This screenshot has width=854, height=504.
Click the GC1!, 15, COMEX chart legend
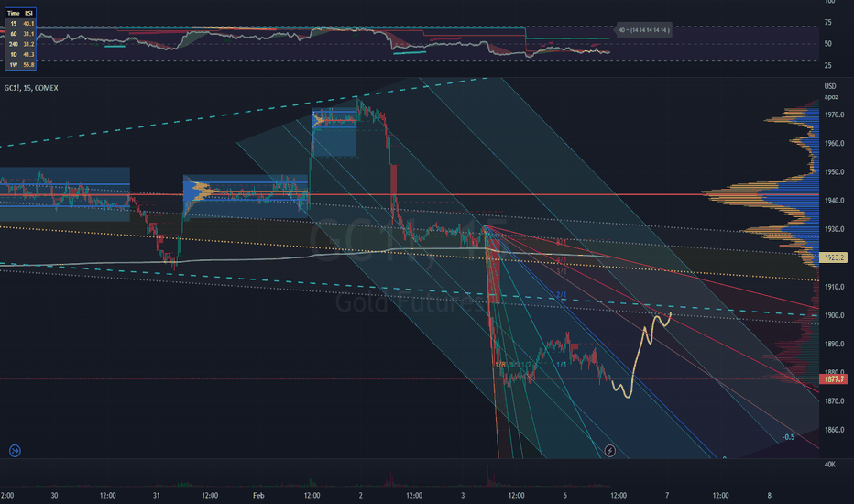pos(31,88)
